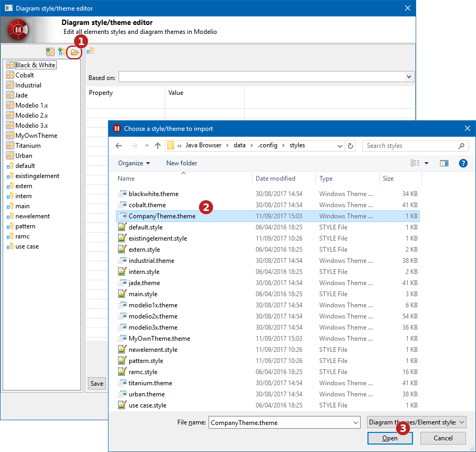The width and height of the screenshot is (476, 452).
Task: Click the default style icon in list
Action: click(10, 166)
